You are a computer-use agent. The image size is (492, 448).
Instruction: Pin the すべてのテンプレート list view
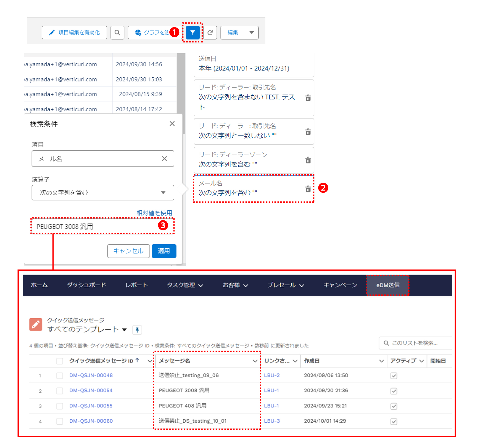137,330
